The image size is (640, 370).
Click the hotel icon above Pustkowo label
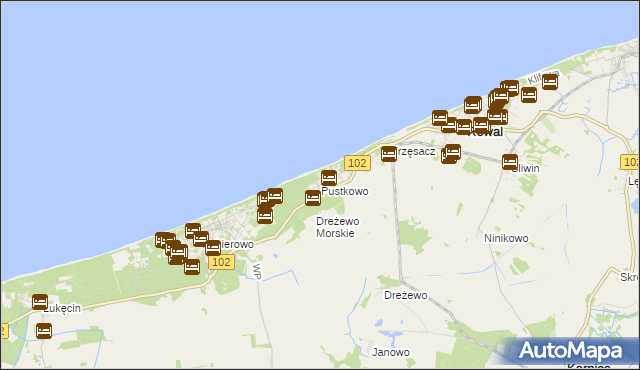[x=329, y=178]
